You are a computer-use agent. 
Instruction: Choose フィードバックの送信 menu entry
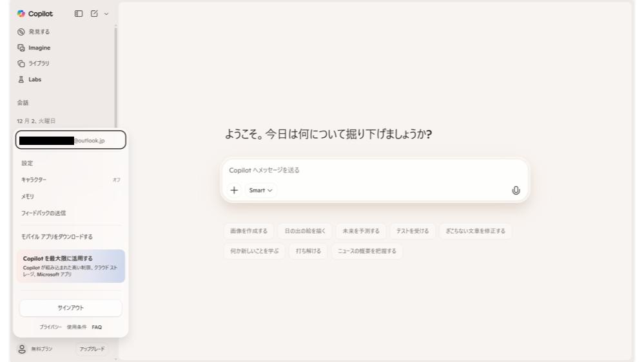click(x=71, y=213)
